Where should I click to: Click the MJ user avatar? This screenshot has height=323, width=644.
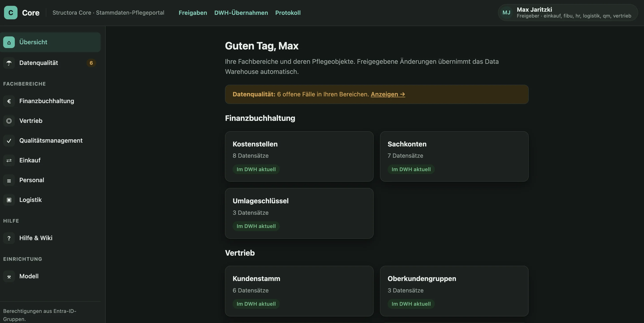(506, 13)
